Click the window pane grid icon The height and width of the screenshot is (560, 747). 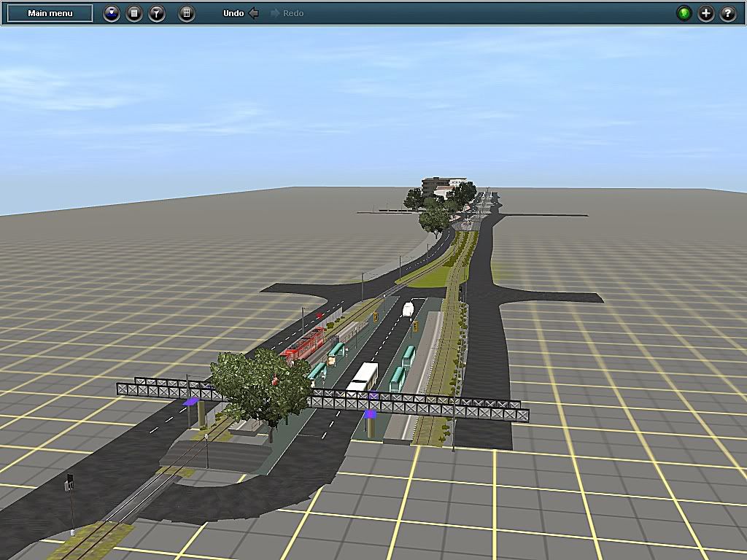click(187, 13)
